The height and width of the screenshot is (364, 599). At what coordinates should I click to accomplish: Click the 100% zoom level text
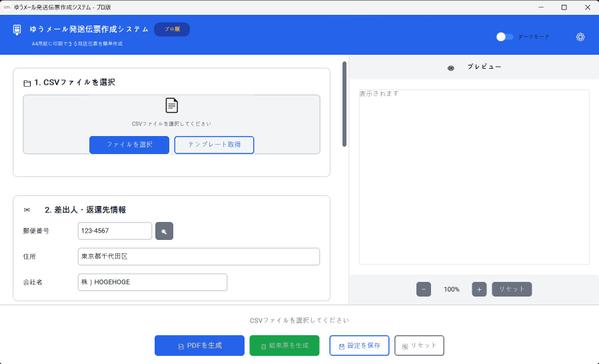[x=452, y=289]
